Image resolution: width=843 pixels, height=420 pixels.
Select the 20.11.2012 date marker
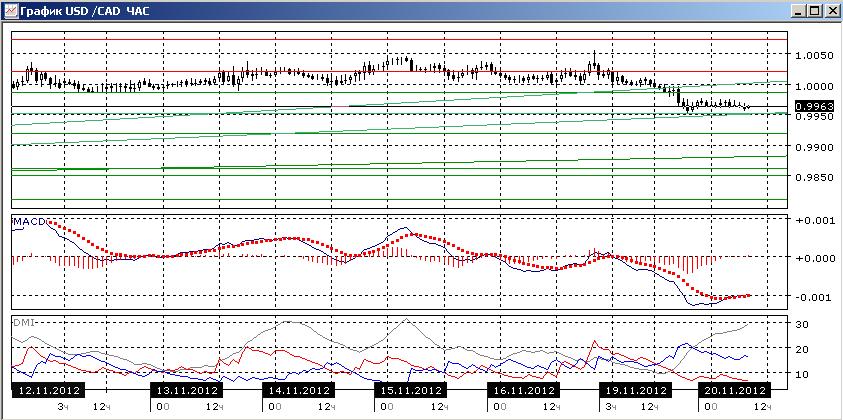click(734, 390)
